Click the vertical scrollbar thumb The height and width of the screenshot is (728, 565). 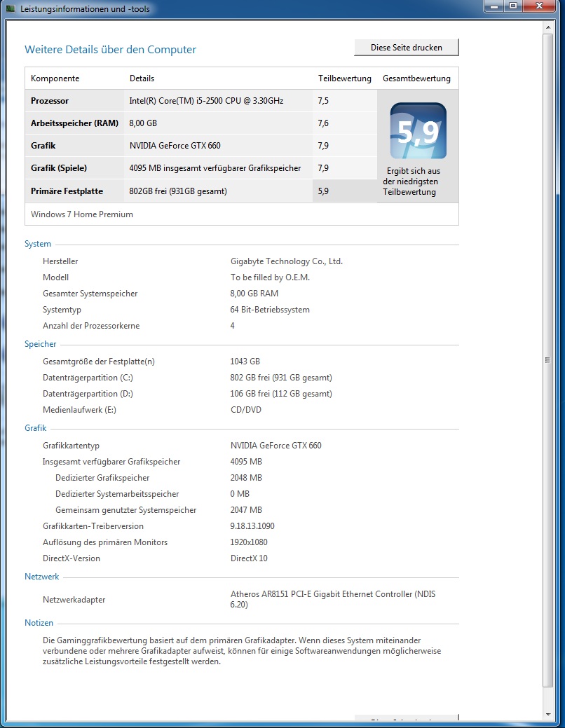(x=547, y=360)
